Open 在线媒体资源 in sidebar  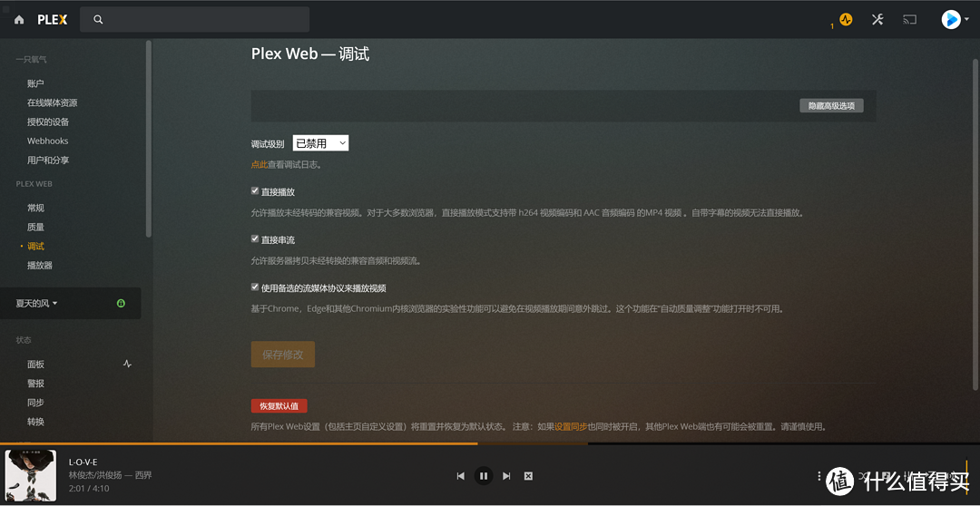[53, 102]
